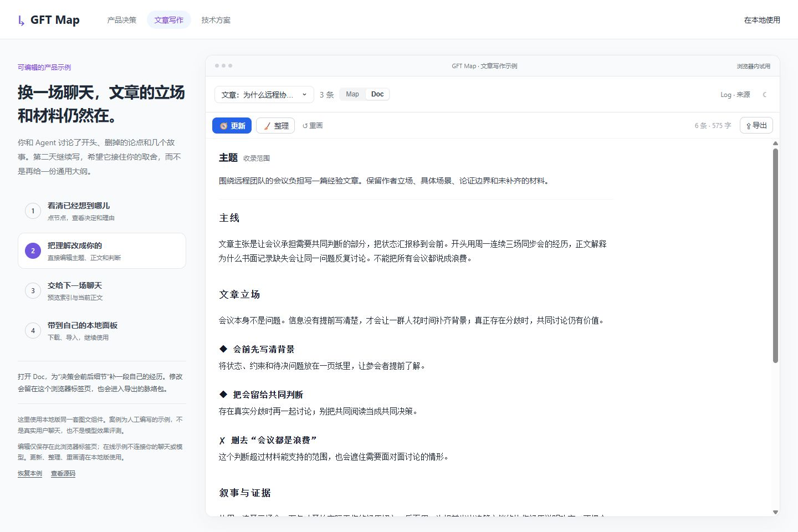This screenshot has width=798, height=532.
Task: Click the 收录范围 label
Action: coord(257,158)
